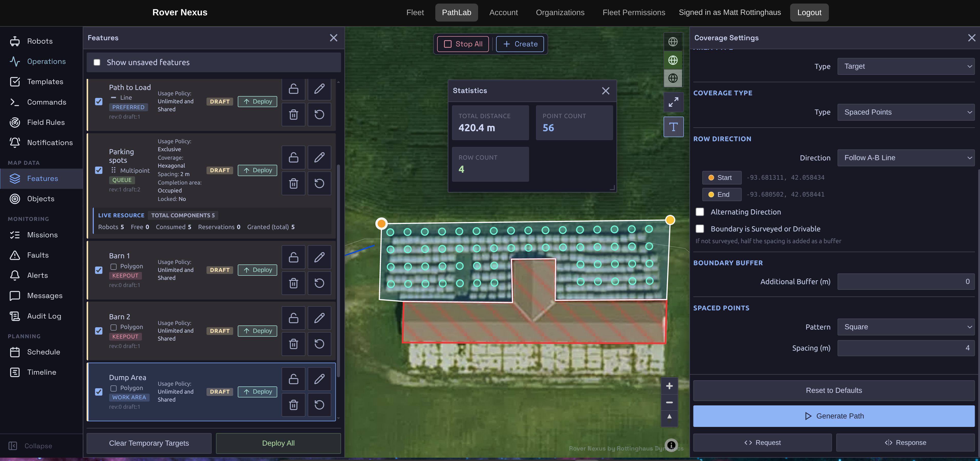
Task: Click the Stop All button
Action: coord(463,44)
